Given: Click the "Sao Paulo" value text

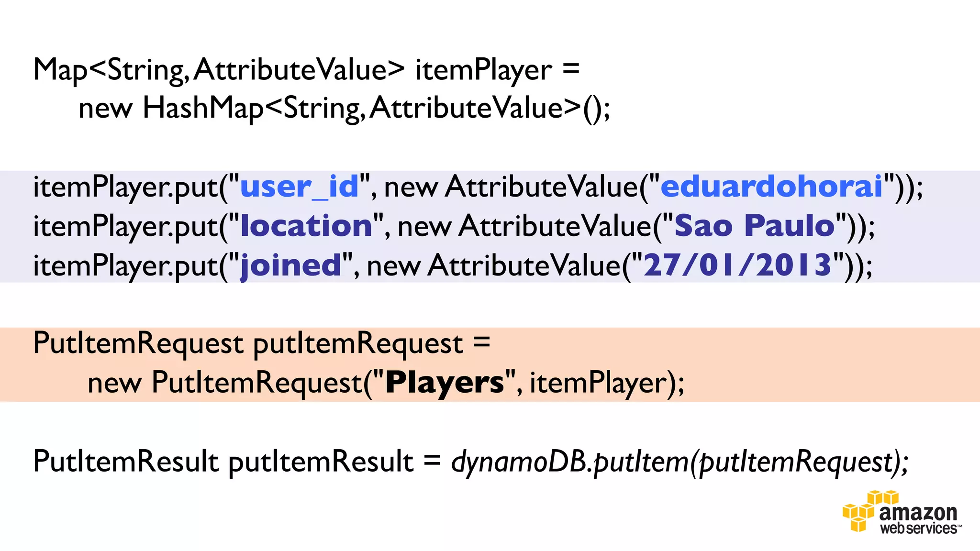Looking at the screenshot, I should (x=754, y=225).
